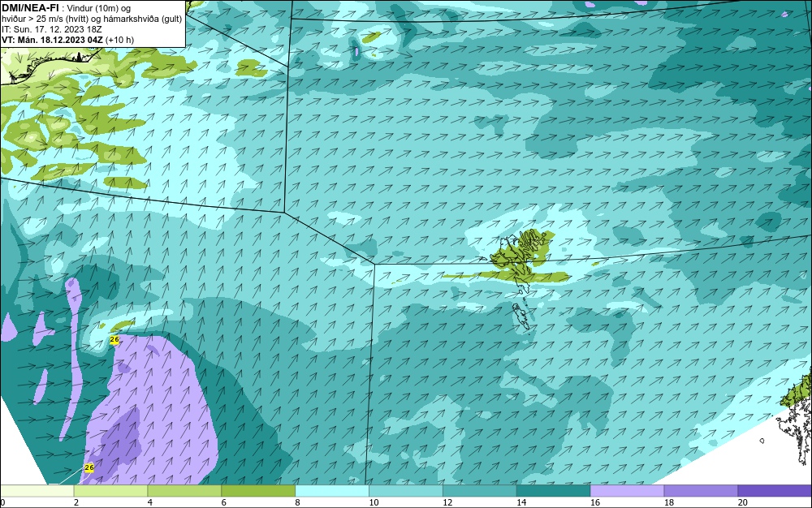This screenshot has height=508, width=812.
Task: Click the legend scale number 12
Action: (447, 502)
